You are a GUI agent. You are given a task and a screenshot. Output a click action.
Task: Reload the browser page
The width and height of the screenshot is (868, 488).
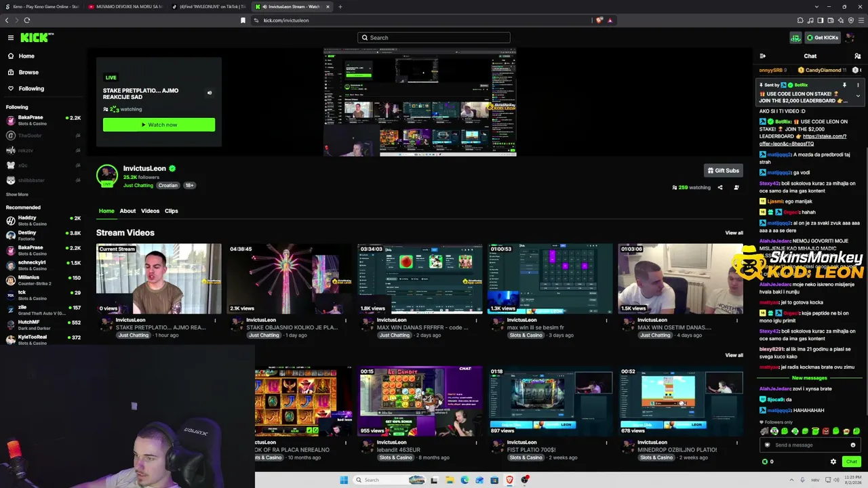[26, 20]
